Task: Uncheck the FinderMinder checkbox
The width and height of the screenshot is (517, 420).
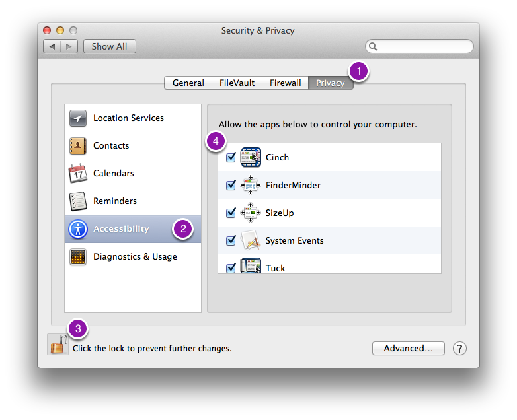Action: click(231, 185)
